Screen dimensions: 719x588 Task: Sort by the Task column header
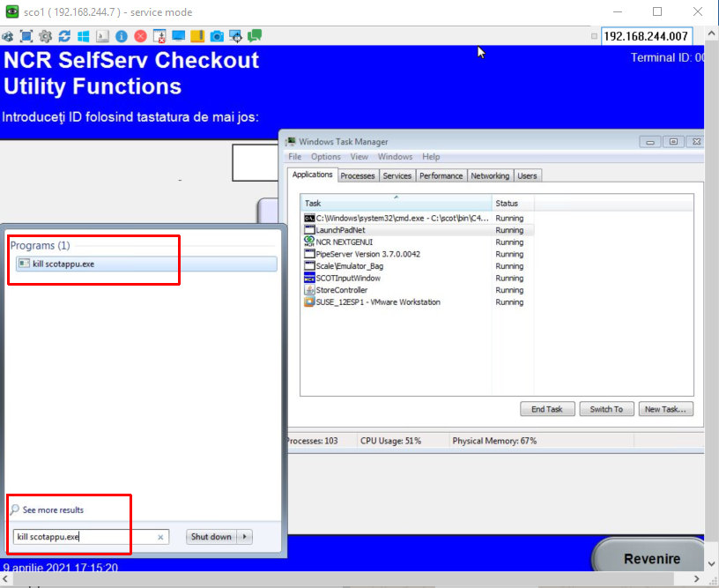click(x=397, y=203)
